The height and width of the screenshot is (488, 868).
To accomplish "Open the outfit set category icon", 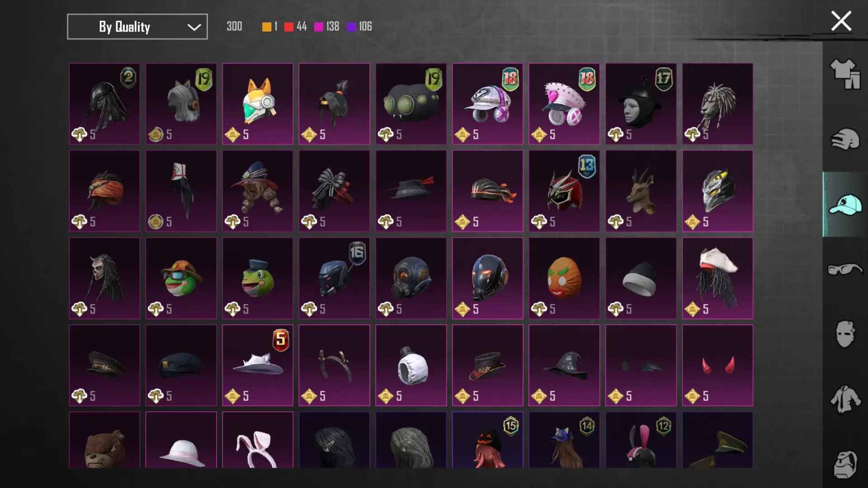I will click(844, 74).
